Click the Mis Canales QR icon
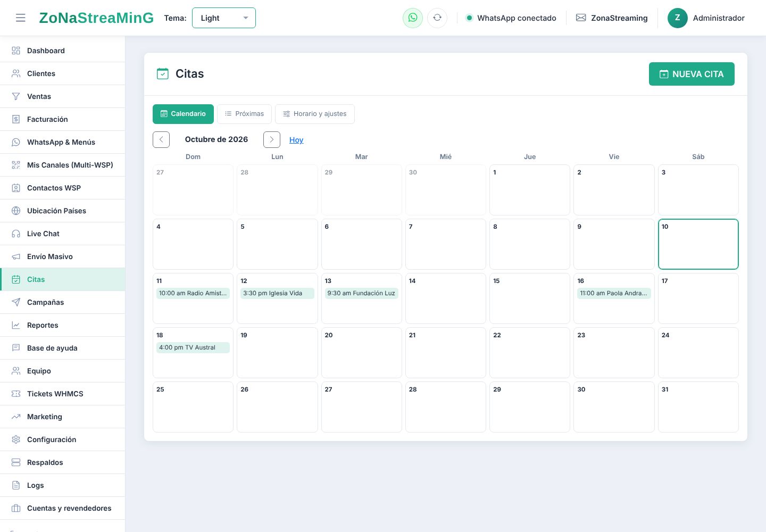Viewport: 766px width, 532px height. [x=16, y=165]
